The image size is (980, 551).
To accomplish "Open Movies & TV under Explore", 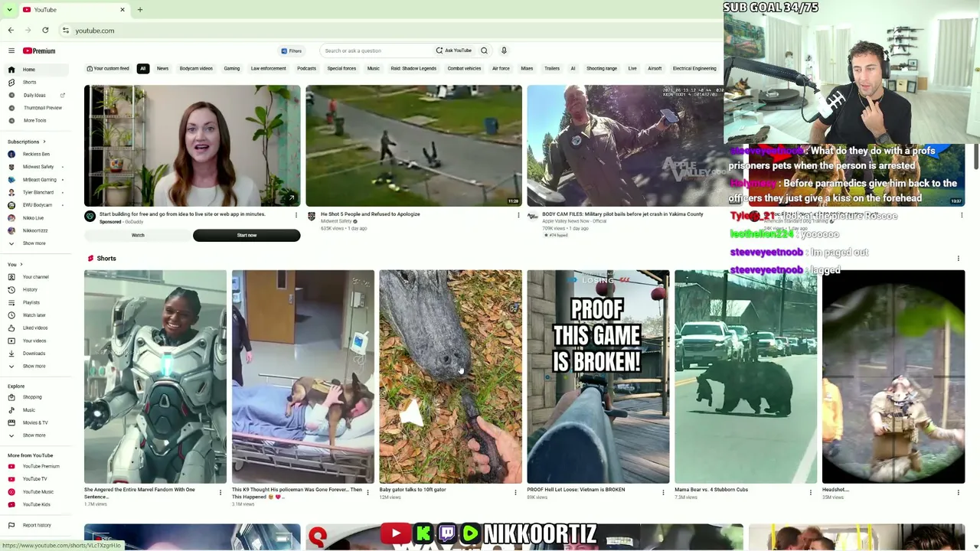I will pos(34,422).
